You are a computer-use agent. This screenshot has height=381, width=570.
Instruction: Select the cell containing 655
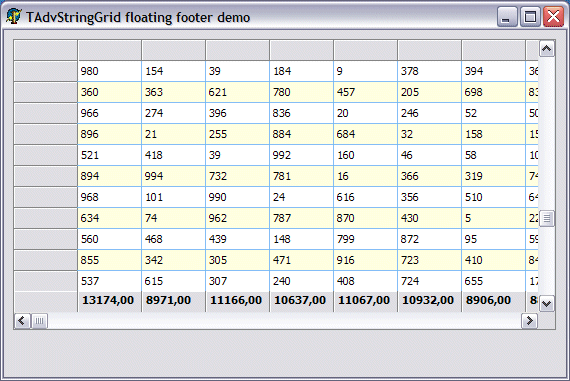[493, 281]
